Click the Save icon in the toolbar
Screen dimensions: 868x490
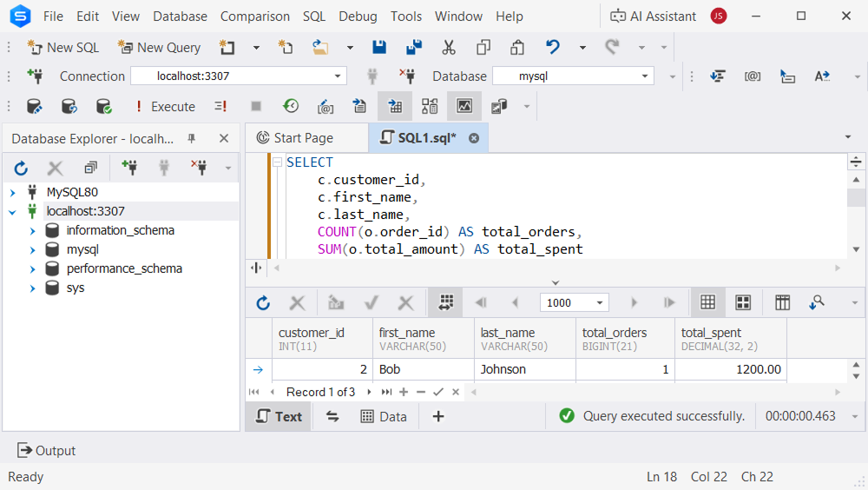click(x=379, y=48)
